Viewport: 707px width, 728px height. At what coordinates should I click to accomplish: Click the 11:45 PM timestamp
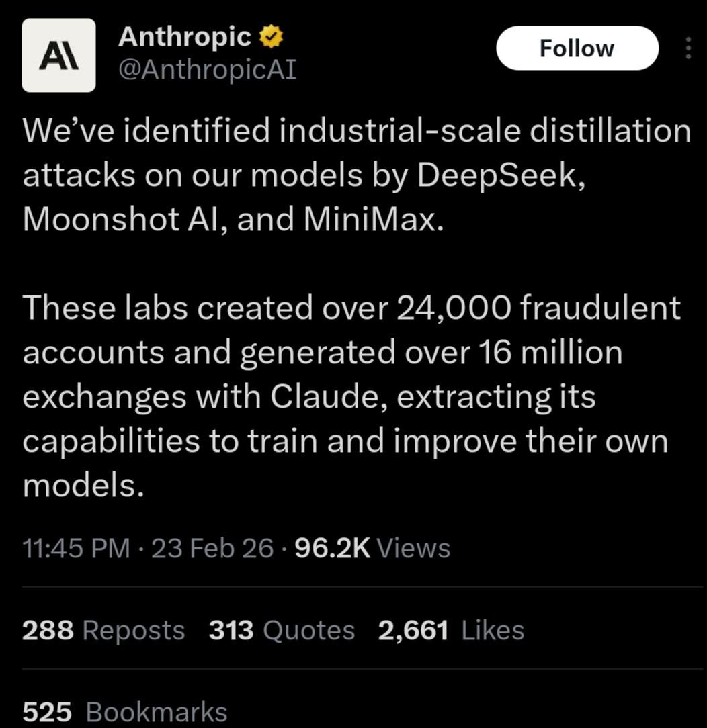click(76, 548)
